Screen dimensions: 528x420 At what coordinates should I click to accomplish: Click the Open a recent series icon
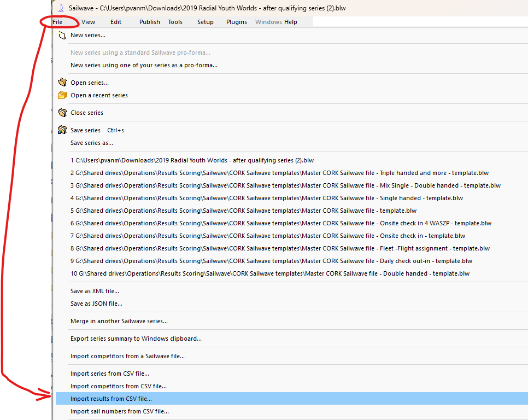click(x=62, y=95)
